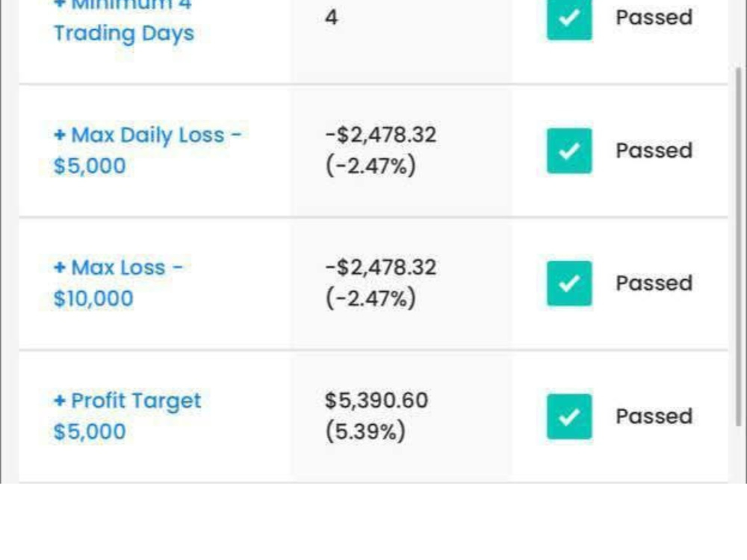
Task: Expand Max Loss row using plus sign
Action: [60, 267]
